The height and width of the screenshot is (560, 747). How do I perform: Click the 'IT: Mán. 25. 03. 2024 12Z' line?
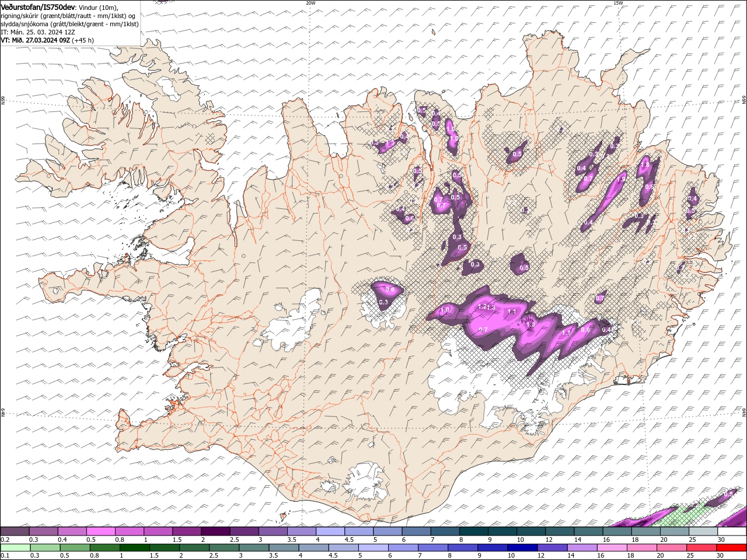point(38,32)
